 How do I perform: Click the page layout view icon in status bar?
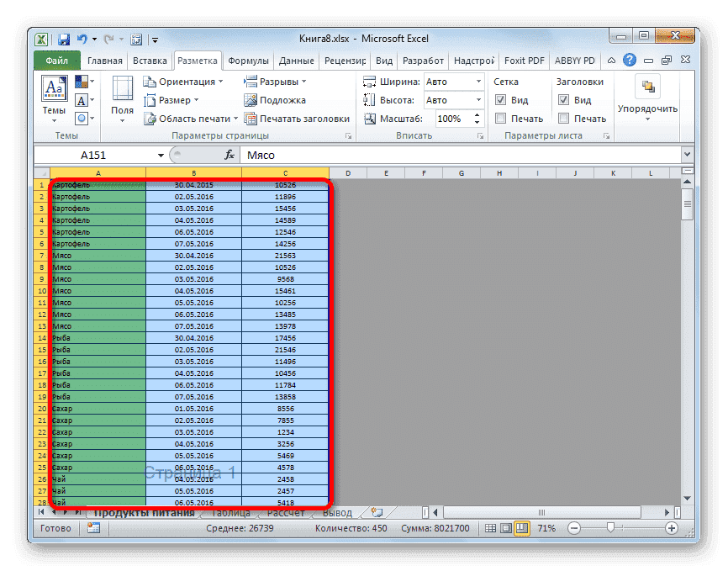tap(505, 528)
